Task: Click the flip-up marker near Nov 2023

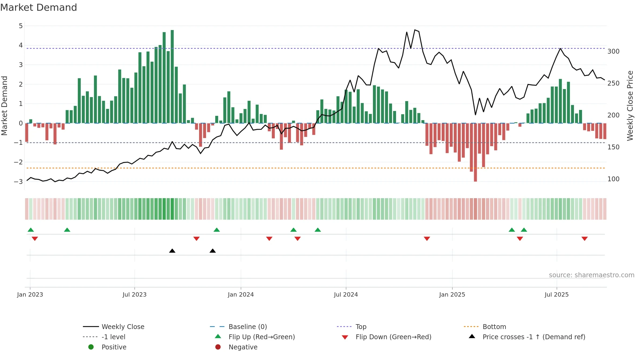Action: point(217,230)
